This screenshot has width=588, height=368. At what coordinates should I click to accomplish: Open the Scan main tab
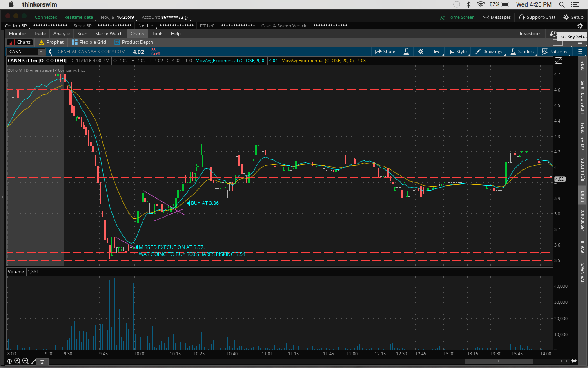pyautogui.click(x=82, y=34)
